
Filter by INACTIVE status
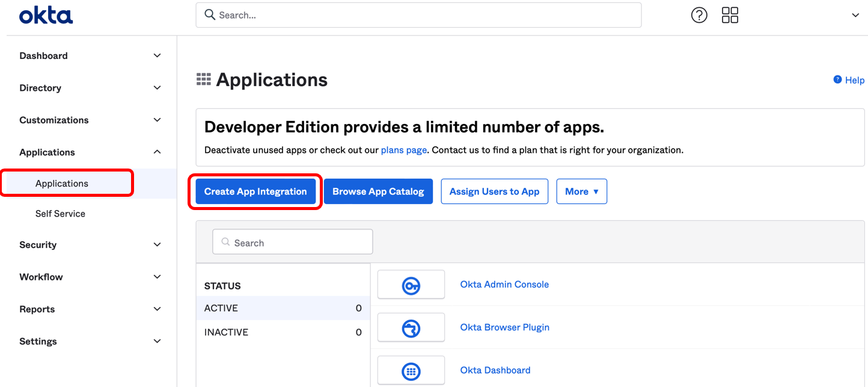[283, 332]
